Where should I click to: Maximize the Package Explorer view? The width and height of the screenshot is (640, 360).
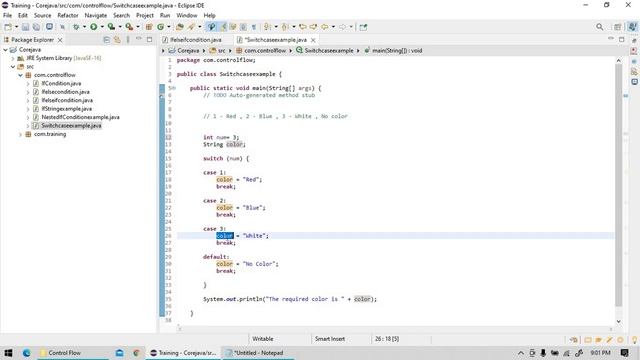(149, 40)
